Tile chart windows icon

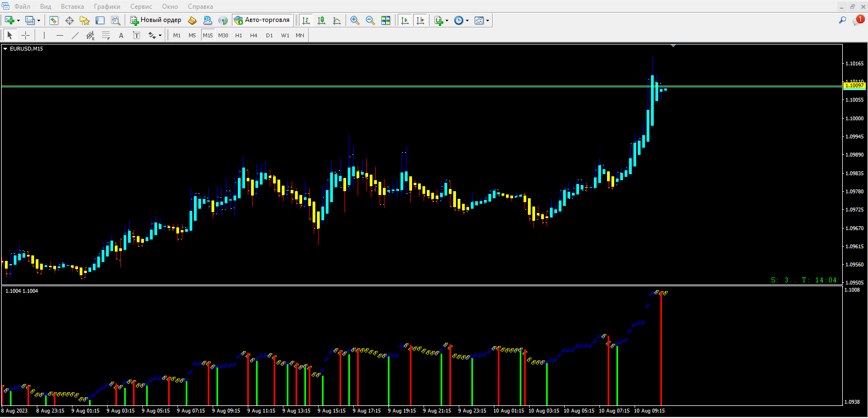(x=386, y=20)
